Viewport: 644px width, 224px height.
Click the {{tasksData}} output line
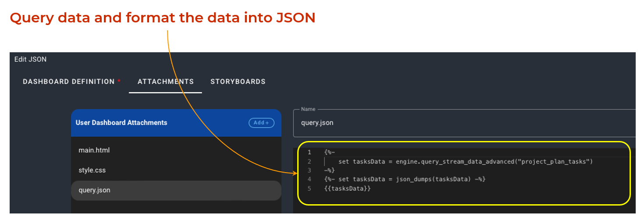(x=348, y=188)
